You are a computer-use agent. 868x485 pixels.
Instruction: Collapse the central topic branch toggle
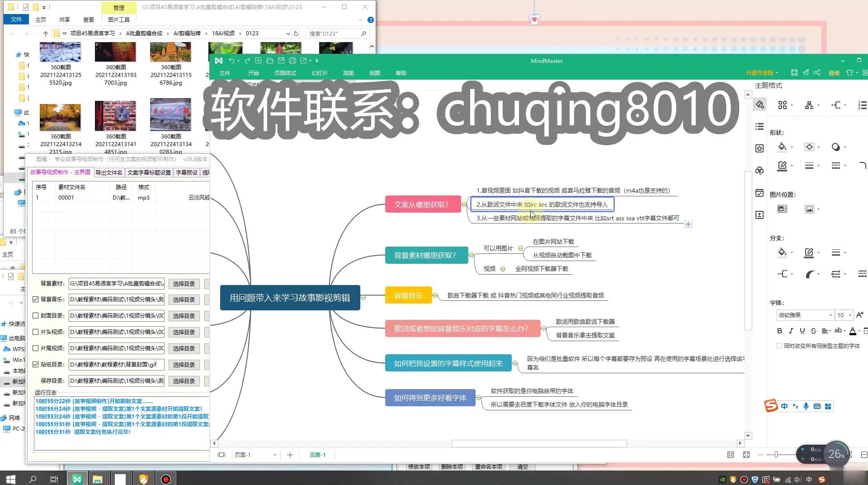click(363, 298)
